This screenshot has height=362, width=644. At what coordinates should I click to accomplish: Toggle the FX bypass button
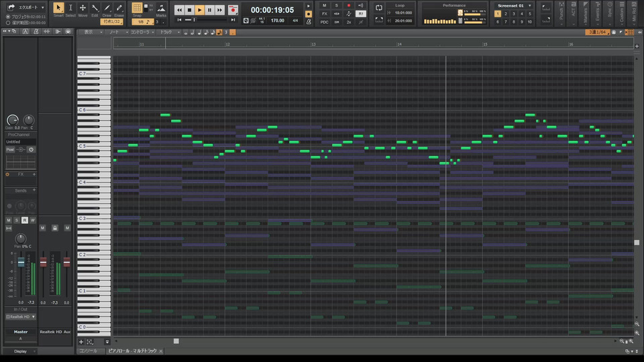(325, 14)
